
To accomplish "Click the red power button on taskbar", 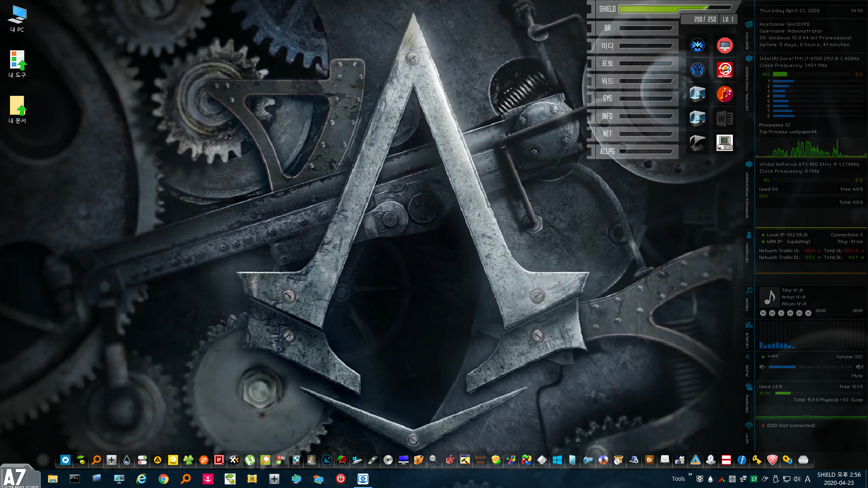I will pyautogui.click(x=341, y=479).
